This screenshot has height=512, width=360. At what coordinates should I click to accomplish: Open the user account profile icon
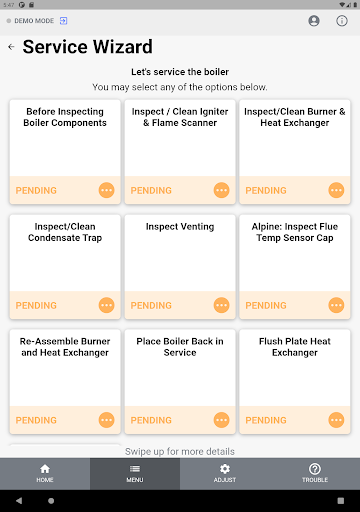pyautogui.click(x=314, y=21)
